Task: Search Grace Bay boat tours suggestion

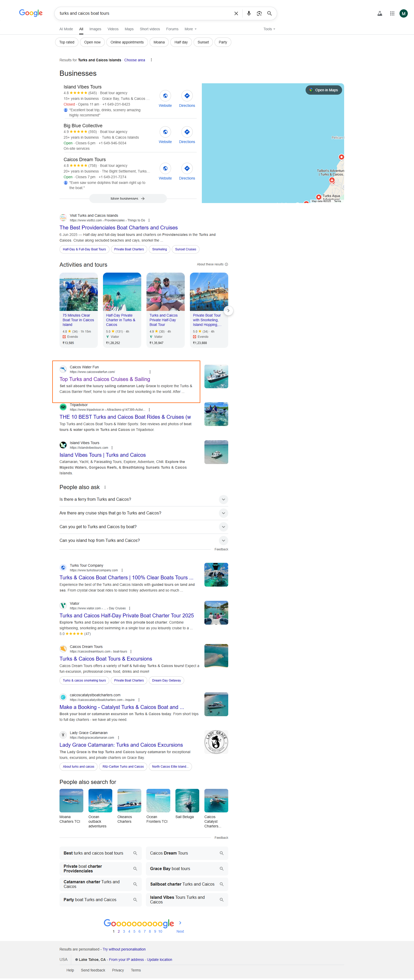Action: click(x=187, y=869)
